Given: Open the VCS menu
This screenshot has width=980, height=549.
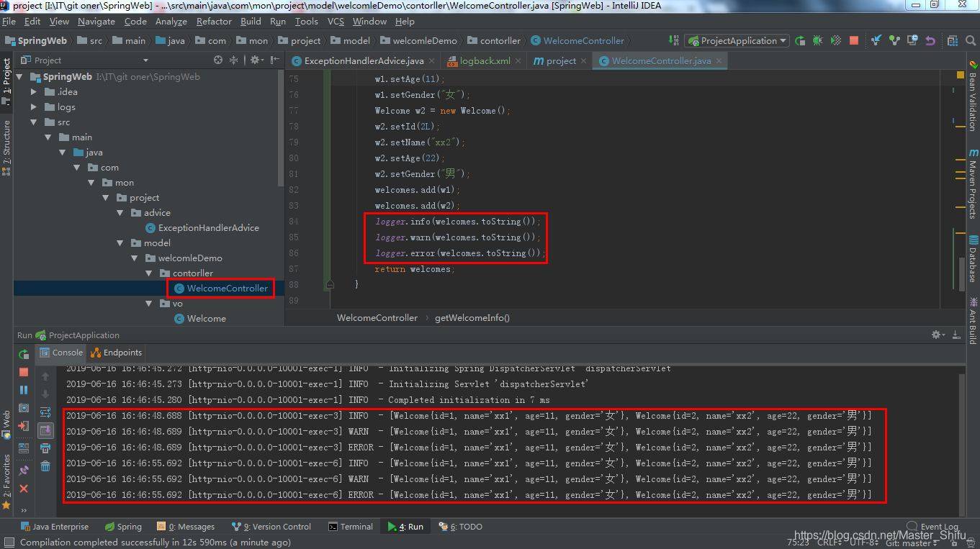Looking at the screenshot, I should click(336, 22).
